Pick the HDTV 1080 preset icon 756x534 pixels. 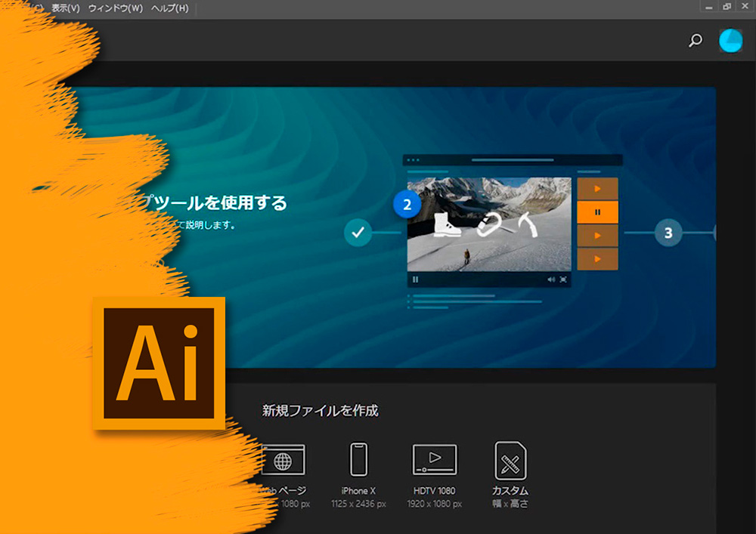click(x=434, y=459)
